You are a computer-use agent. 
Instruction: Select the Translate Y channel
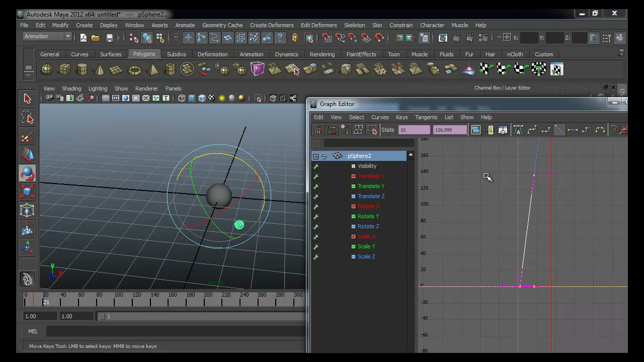tap(371, 186)
